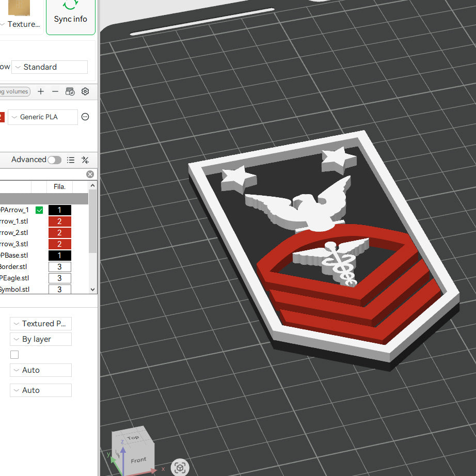The height and width of the screenshot is (476, 476).
Task: Select the PArrow_1 object row
Action: 14,210
